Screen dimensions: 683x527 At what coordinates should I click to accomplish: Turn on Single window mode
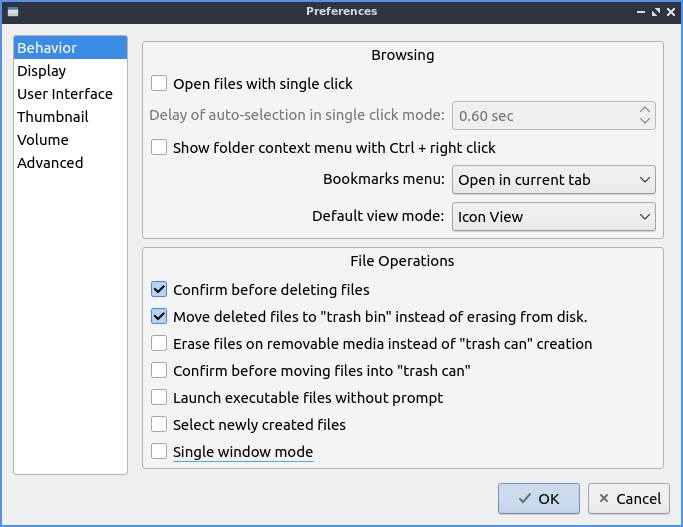click(159, 452)
